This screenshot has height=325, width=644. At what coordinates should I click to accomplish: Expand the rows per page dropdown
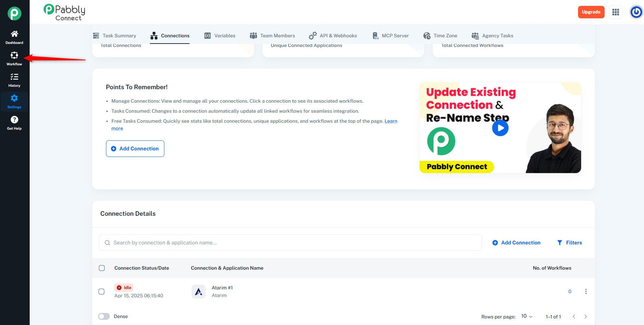(527, 316)
